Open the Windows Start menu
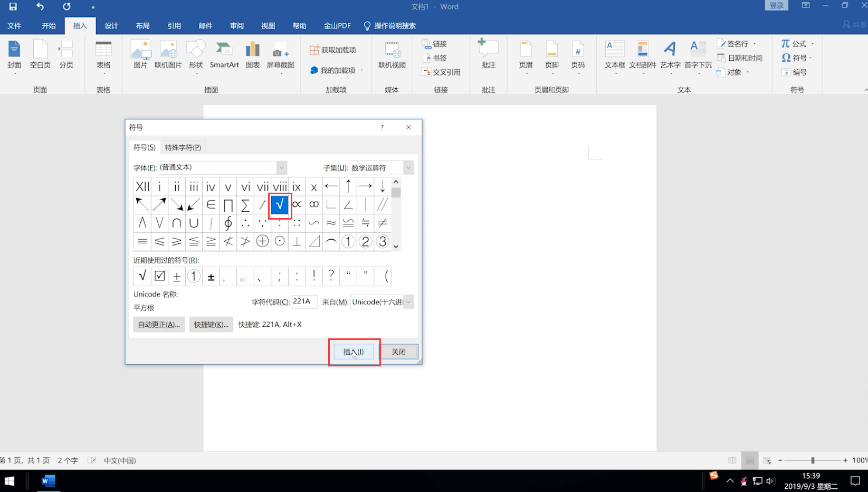The image size is (868, 492). (9, 481)
